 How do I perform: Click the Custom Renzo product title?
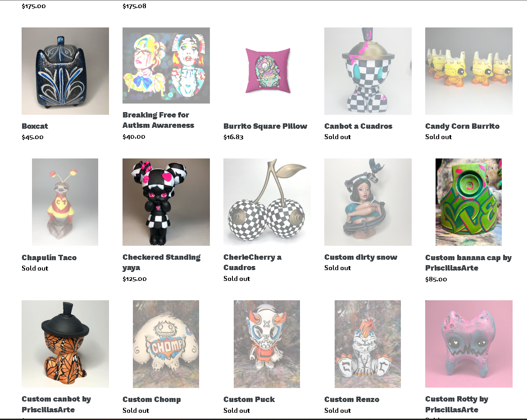tap(351, 399)
